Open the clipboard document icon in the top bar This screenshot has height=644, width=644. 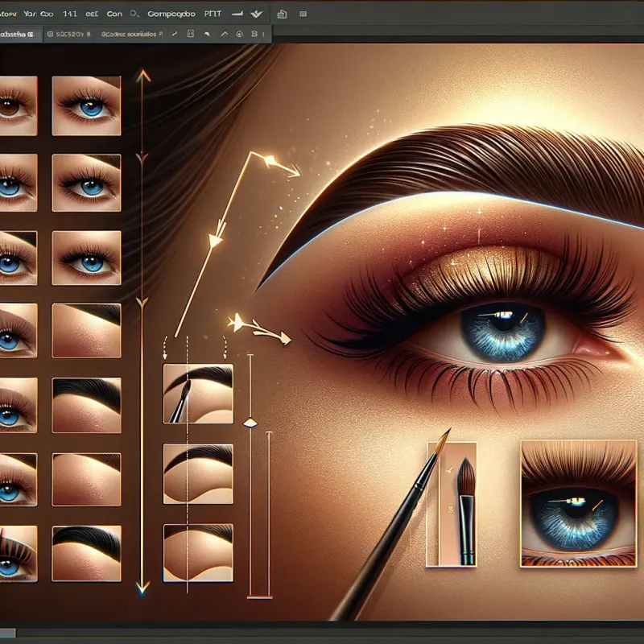pos(282,14)
